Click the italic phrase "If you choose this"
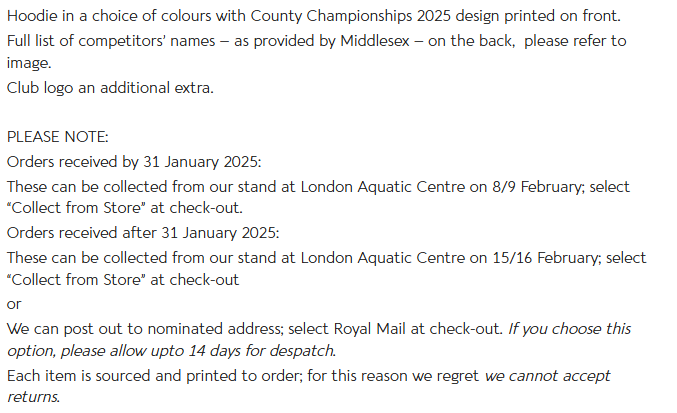This screenshot has height=413, width=677. tap(569, 328)
